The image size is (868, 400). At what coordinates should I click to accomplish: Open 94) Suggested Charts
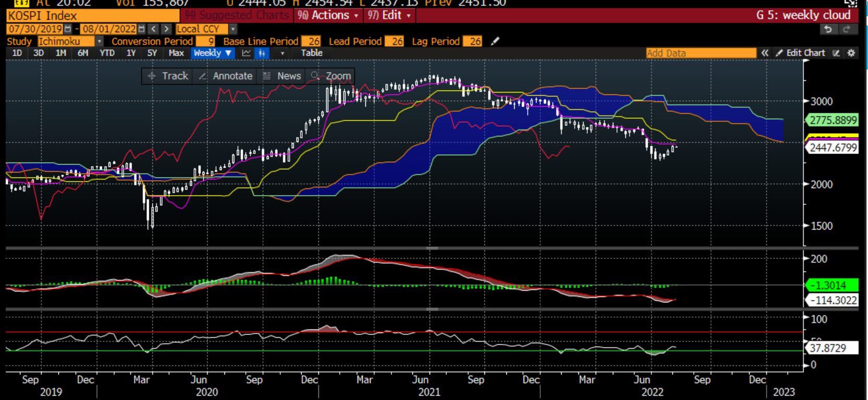pos(236,15)
